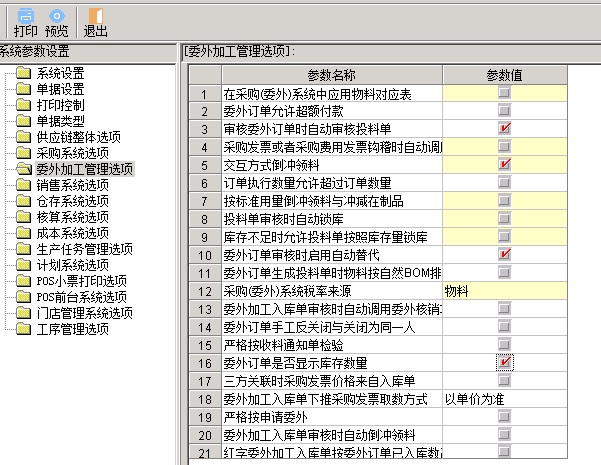
Task: Click the 参数值 column header
Action: [504, 75]
